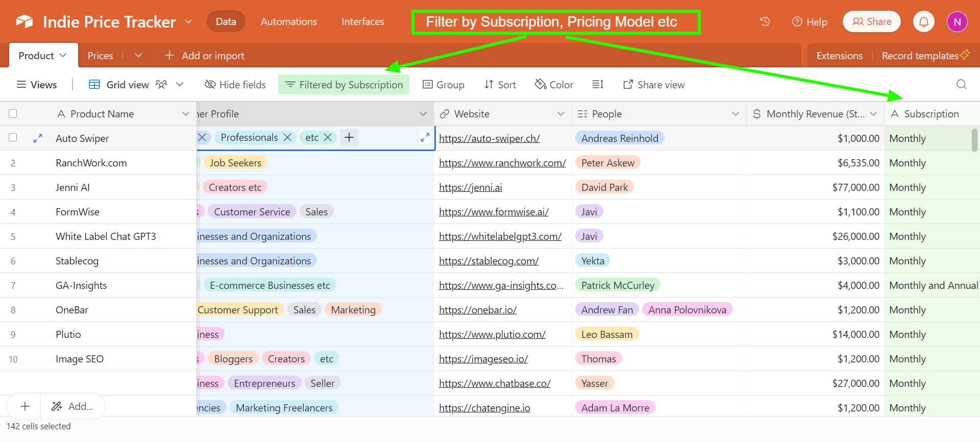Remove the etc tag in Auto Swiper row

point(328,137)
